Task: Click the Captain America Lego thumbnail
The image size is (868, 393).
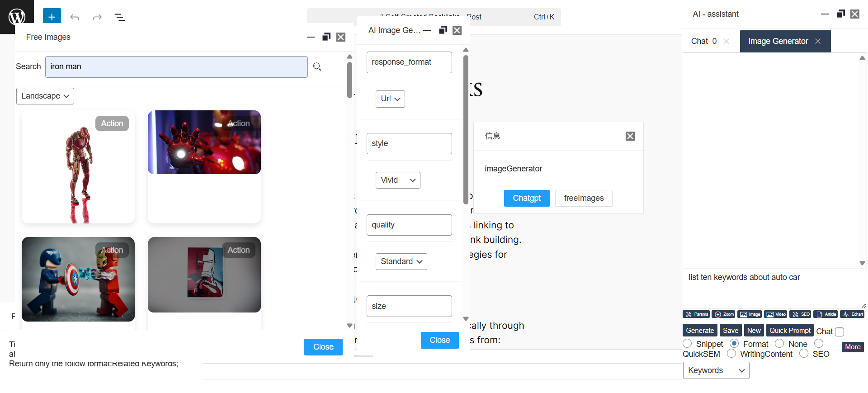Action: (x=78, y=279)
